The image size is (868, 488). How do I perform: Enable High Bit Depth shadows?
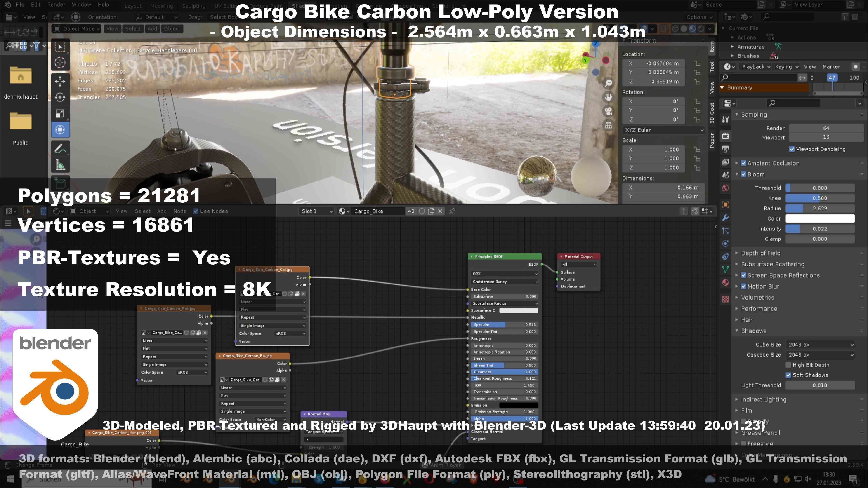point(788,365)
